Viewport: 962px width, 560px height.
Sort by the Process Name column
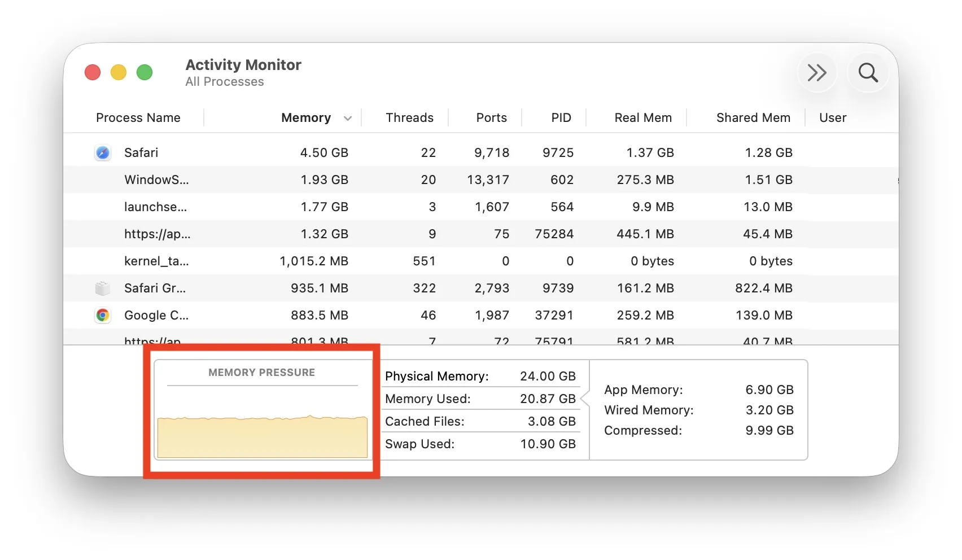coord(138,117)
